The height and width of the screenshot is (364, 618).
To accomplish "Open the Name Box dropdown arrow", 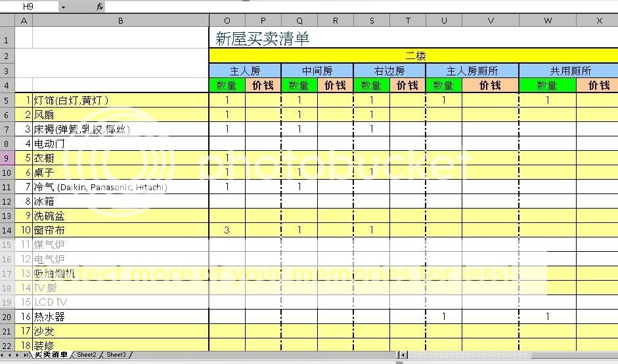I will point(63,7).
